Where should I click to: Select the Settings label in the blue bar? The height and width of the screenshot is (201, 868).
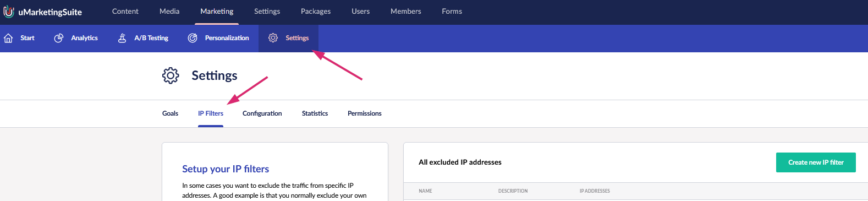click(297, 38)
